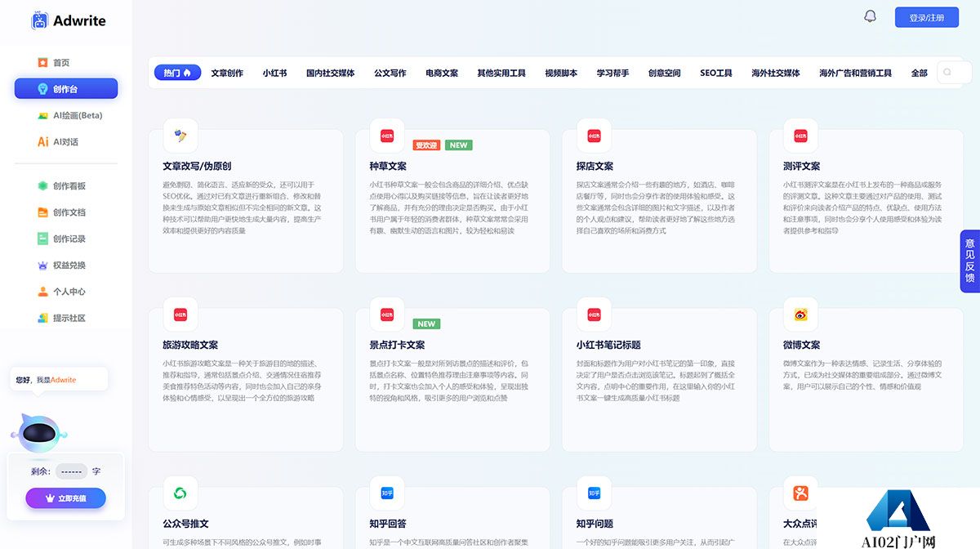This screenshot has width=980, height=549.
Task: Select the 热门 category tab
Action: (177, 73)
